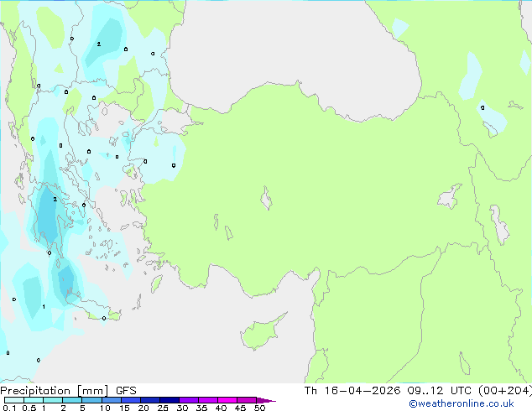Click the 30–35 mm purple legend swatch
The width and height of the screenshot is (532, 411).
189,400
